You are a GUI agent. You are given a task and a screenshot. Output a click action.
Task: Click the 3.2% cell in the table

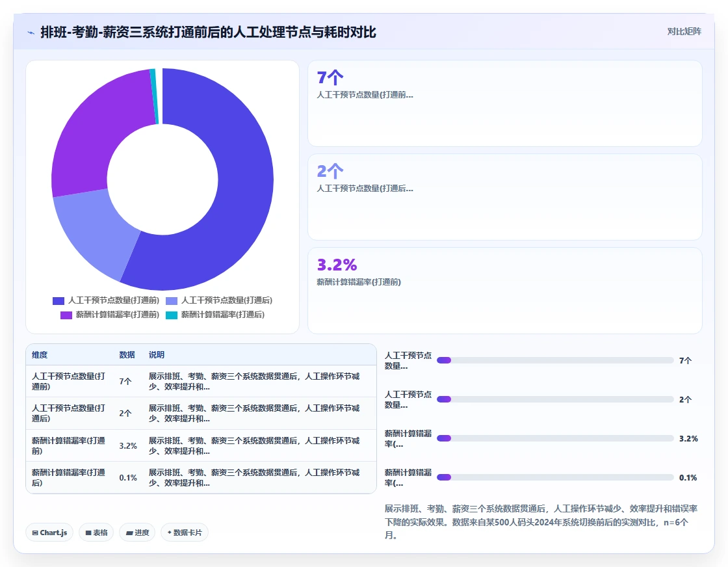click(127, 446)
